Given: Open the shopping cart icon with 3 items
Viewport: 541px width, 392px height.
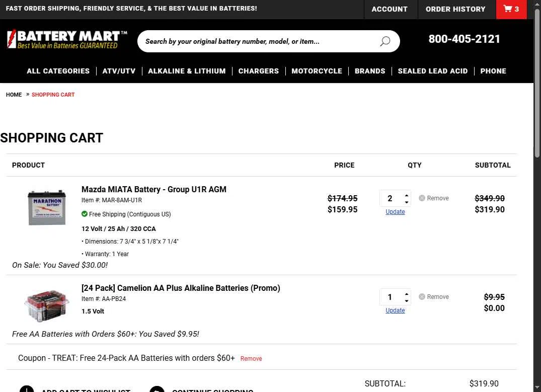Looking at the screenshot, I should point(511,9).
